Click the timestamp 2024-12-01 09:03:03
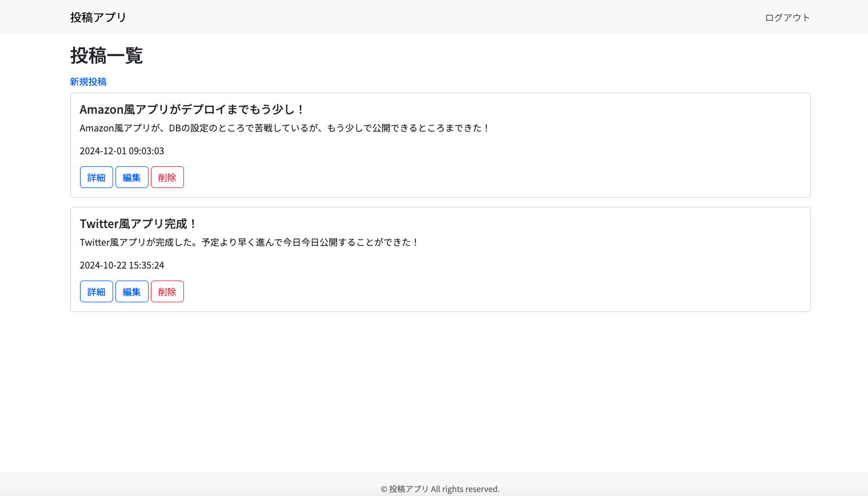The height and width of the screenshot is (496, 868). [x=122, y=151]
